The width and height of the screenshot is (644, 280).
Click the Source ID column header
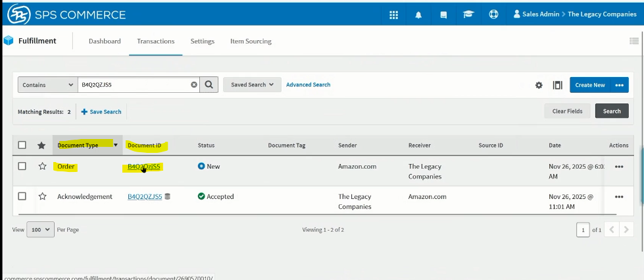tap(491, 145)
